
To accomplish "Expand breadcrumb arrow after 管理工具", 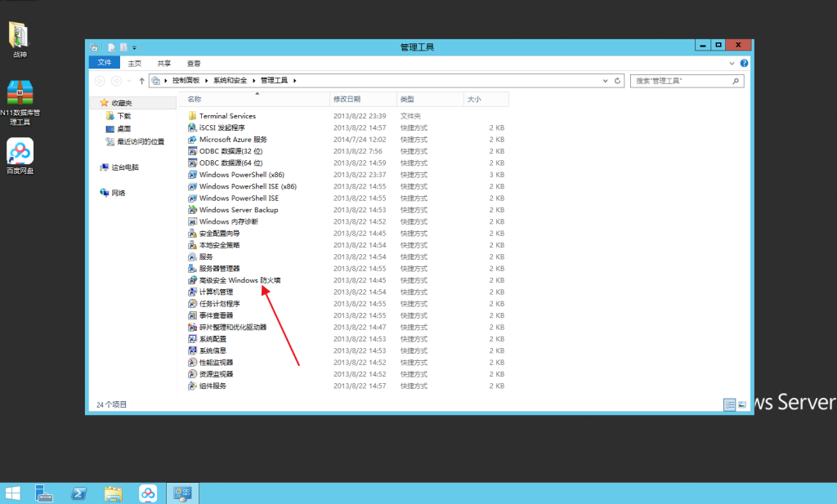I will (x=294, y=81).
